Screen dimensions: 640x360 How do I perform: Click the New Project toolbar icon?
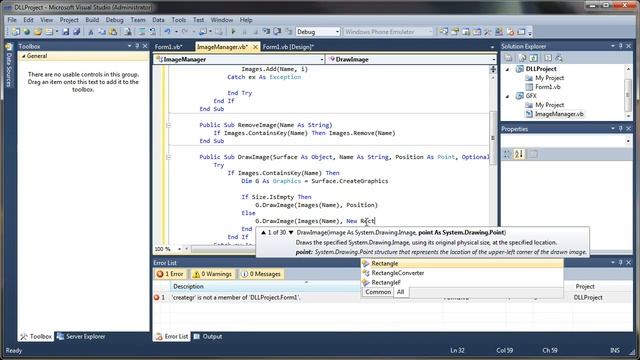[x=16, y=32]
